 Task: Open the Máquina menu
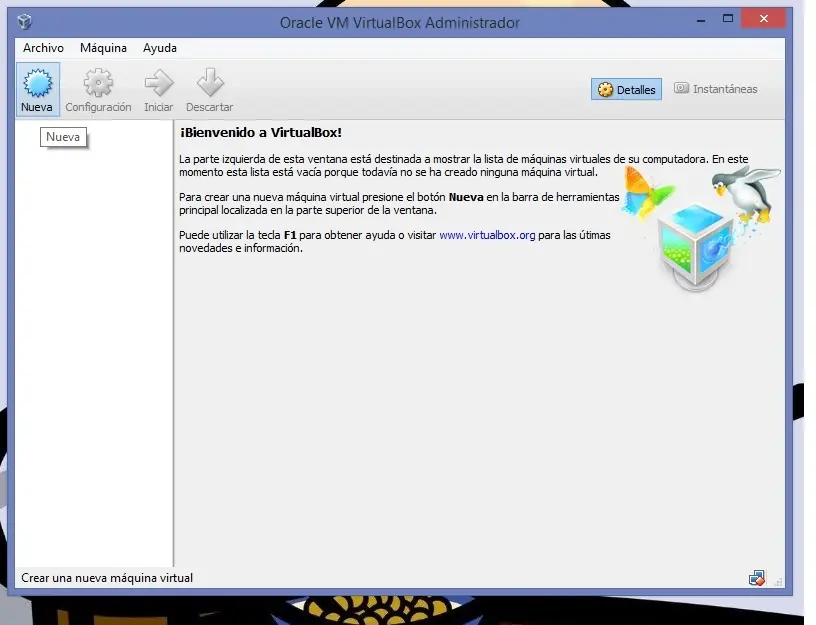tap(103, 48)
